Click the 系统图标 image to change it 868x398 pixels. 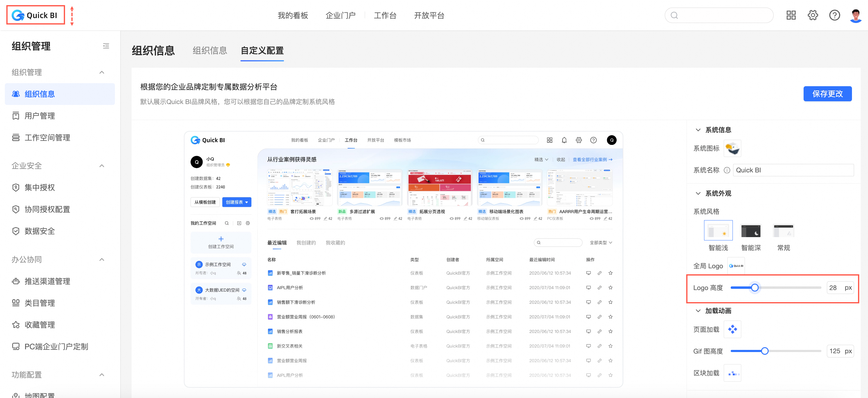click(732, 148)
